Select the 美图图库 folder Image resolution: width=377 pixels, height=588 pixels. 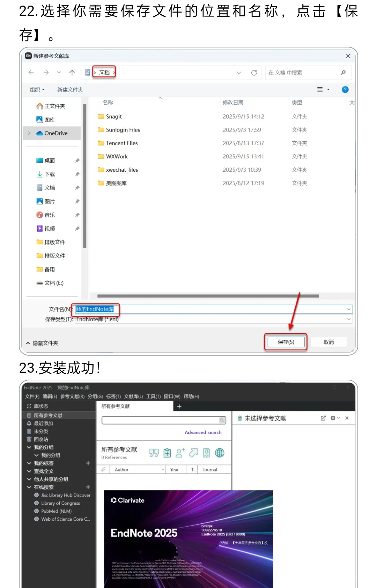pyautogui.click(x=112, y=183)
